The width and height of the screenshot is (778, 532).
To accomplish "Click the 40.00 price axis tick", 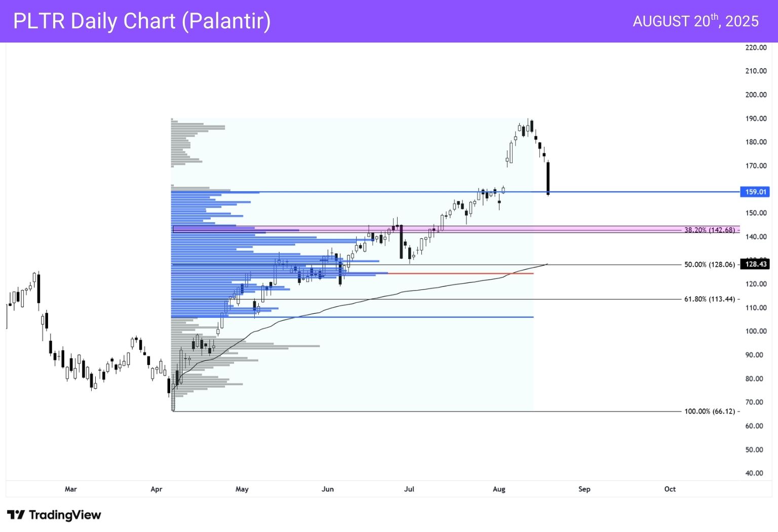I will tap(754, 473).
